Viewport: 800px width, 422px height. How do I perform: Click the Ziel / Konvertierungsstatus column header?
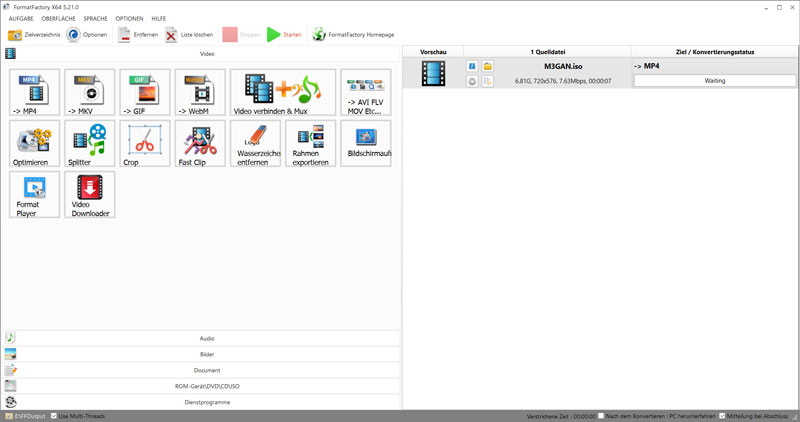714,52
